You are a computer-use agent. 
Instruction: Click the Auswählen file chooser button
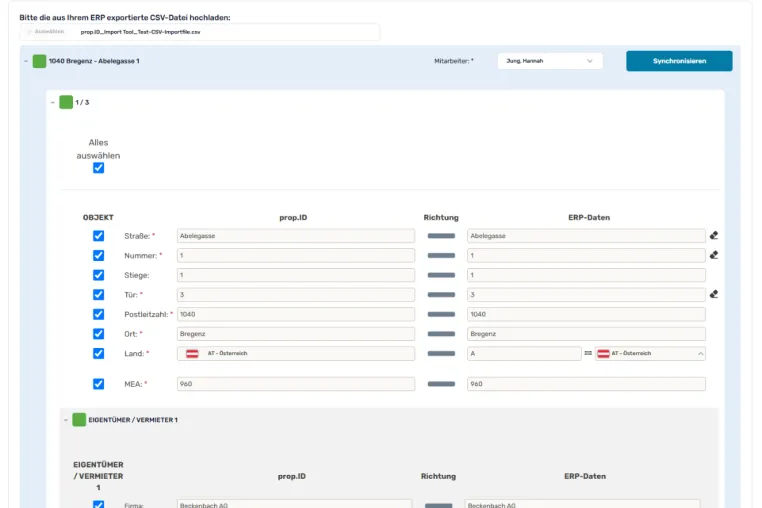pos(46,32)
